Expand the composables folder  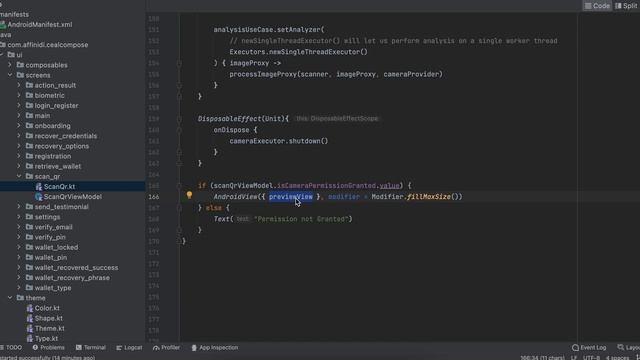pyautogui.click(x=10, y=65)
